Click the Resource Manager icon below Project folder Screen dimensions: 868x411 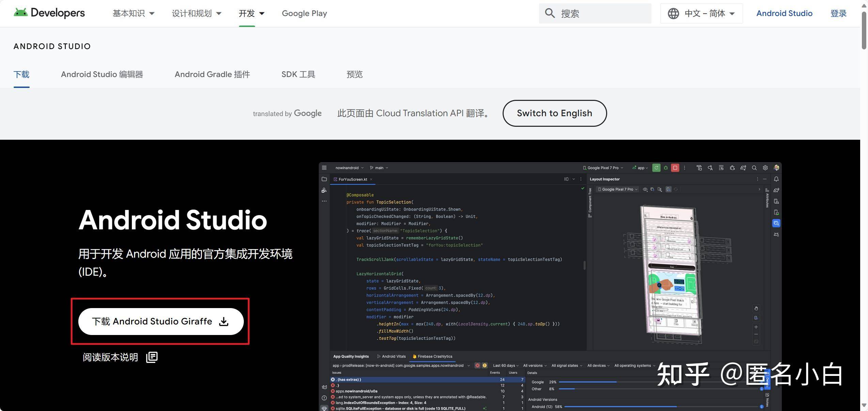pos(324,190)
